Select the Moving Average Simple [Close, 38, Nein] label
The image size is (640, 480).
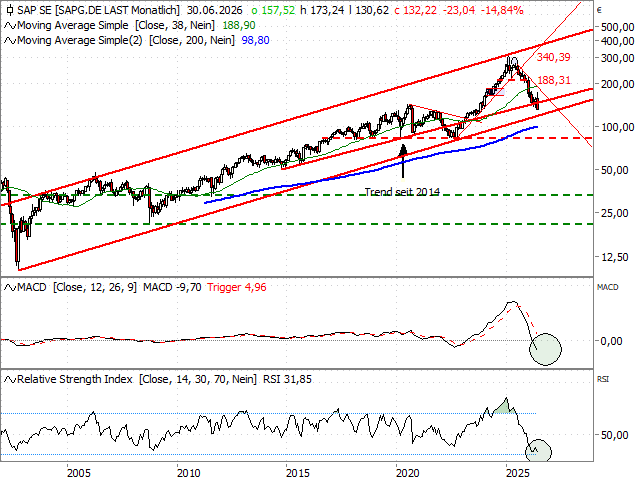pos(116,26)
